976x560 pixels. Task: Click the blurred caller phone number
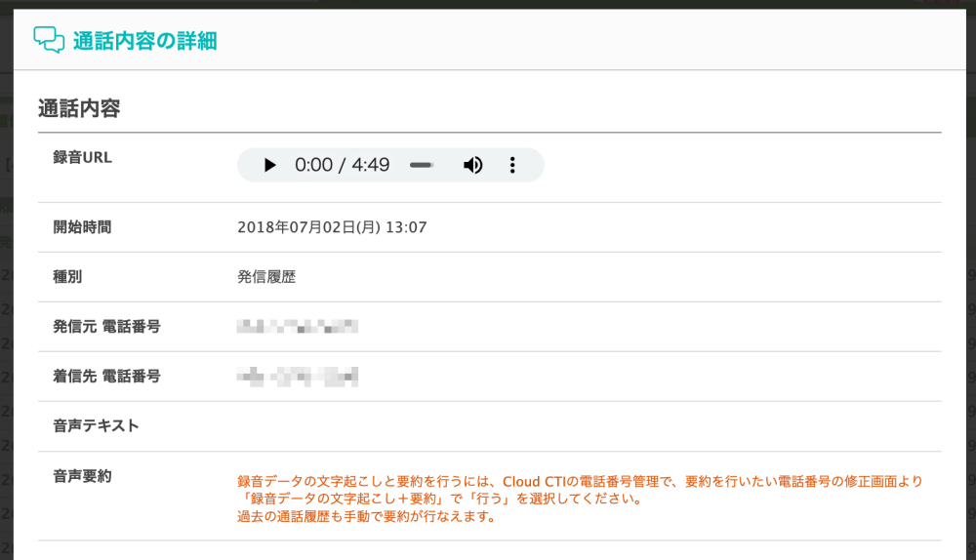(x=298, y=326)
